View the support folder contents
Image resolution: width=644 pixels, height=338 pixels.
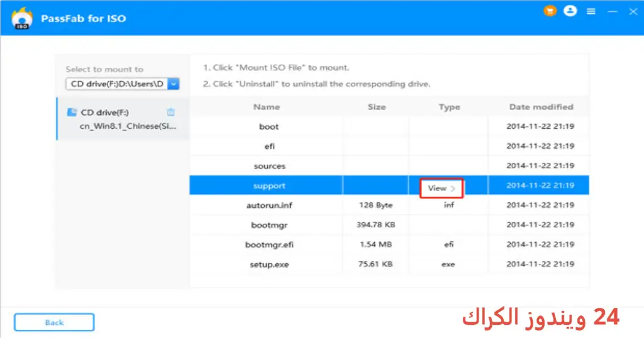[441, 188]
